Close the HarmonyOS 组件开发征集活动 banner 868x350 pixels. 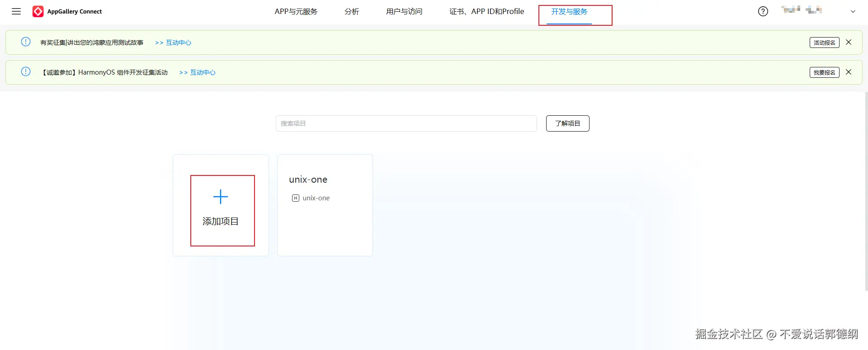[849, 72]
